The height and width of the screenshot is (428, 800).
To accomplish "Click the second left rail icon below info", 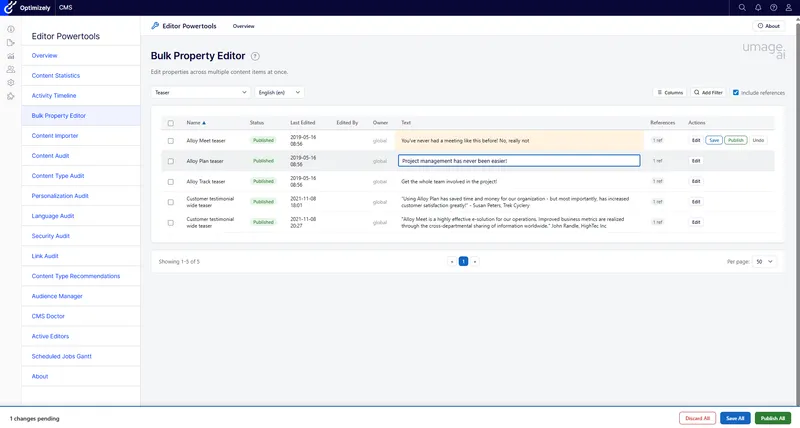I will [x=11, y=43].
